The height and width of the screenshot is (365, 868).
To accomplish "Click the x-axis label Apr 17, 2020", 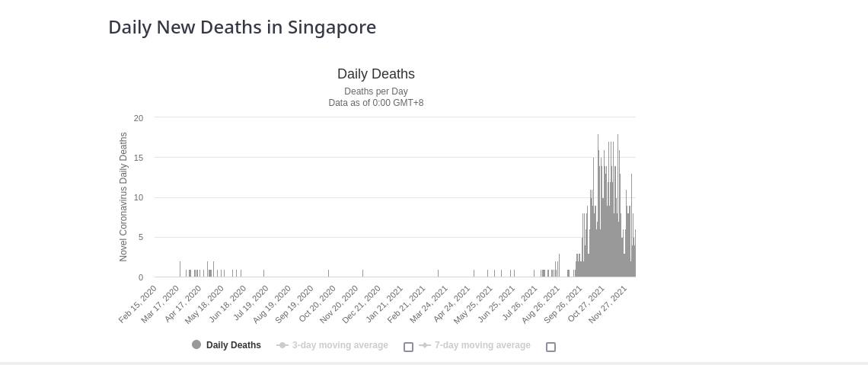I will coord(183,304).
